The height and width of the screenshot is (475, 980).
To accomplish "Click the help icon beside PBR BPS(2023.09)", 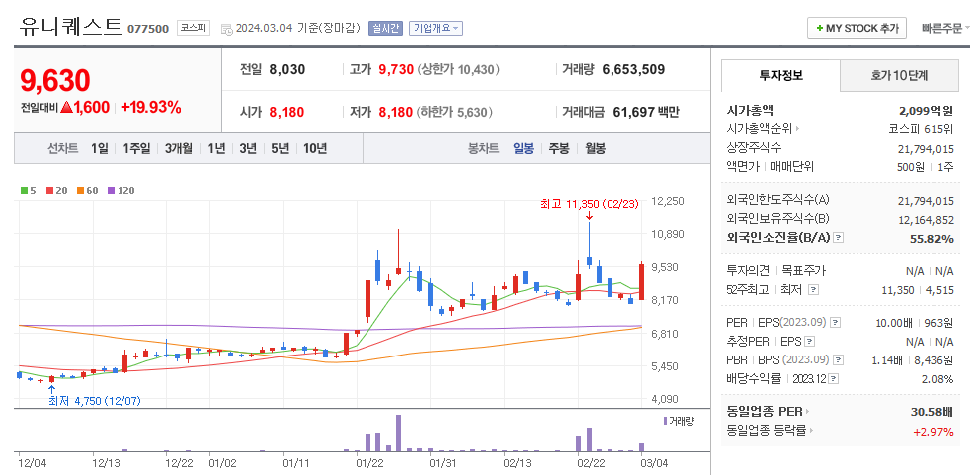I will pyautogui.click(x=839, y=360).
